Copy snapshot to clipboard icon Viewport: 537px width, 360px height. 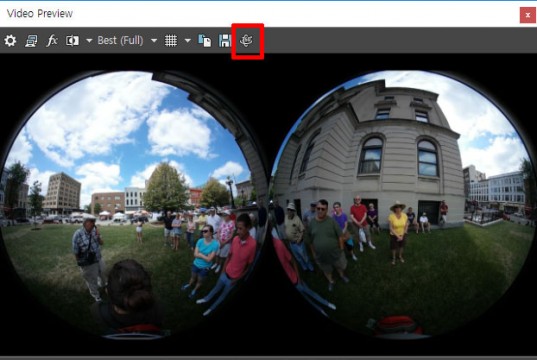[x=205, y=41]
